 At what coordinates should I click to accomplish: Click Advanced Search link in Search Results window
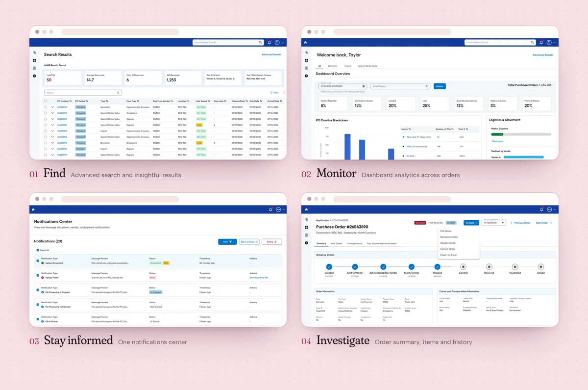(x=271, y=54)
